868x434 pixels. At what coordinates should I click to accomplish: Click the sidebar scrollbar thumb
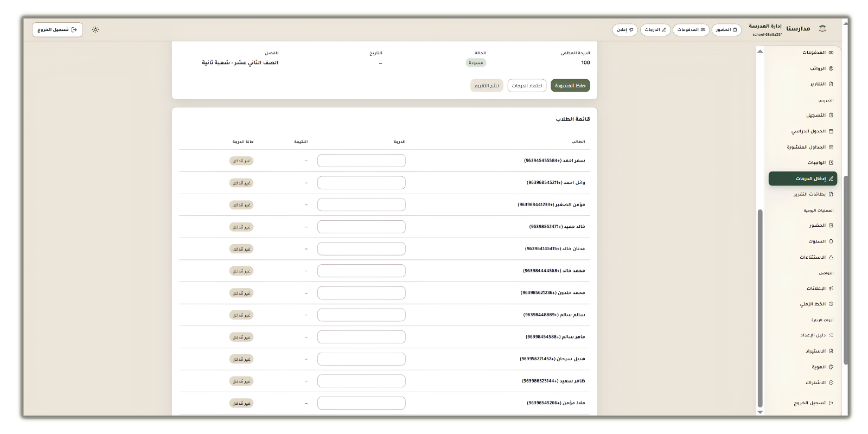(760, 308)
